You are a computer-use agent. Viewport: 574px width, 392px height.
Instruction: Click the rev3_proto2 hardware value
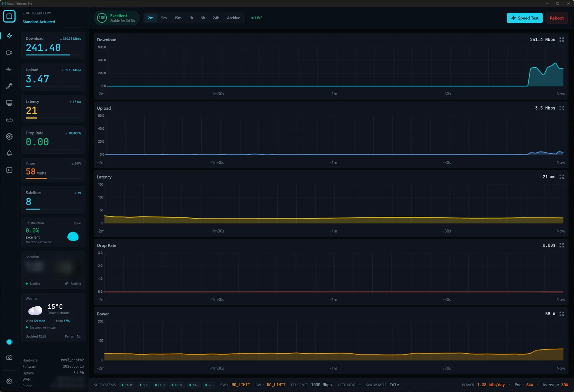coord(72,360)
